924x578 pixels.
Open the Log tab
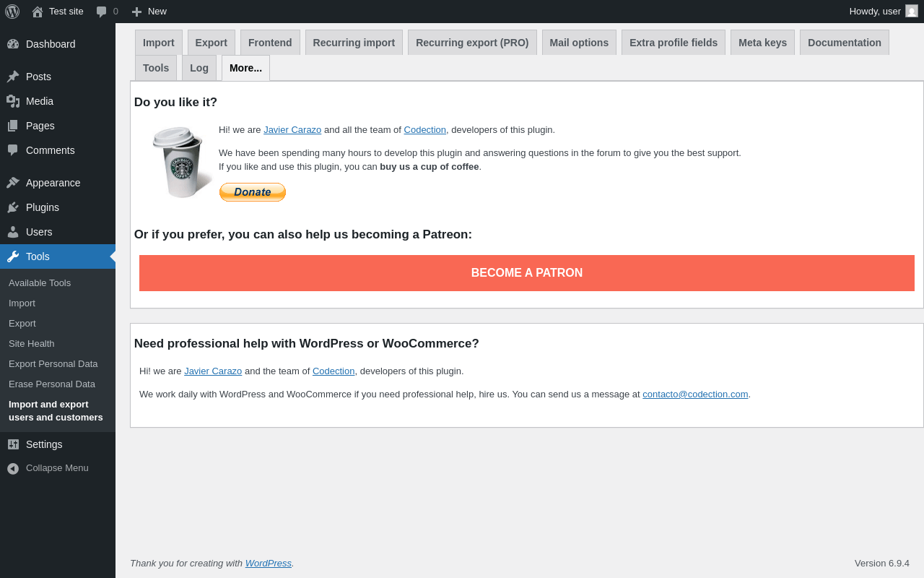coord(199,68)
